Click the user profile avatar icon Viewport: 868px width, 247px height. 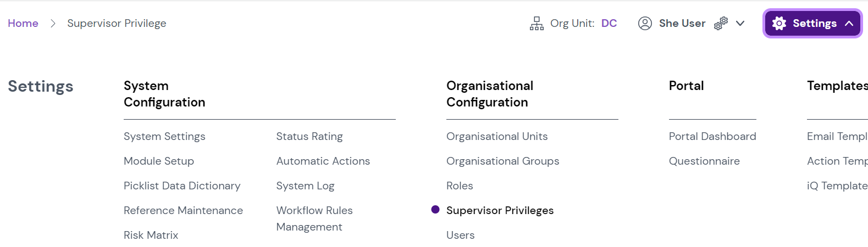tap(645, 23)
